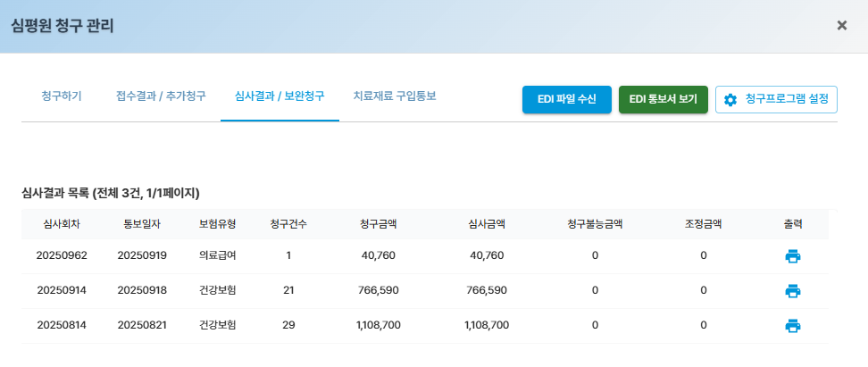Select the 20250914 건강보험 row
This screenshot has height=367, width=868.
[218, 290]
